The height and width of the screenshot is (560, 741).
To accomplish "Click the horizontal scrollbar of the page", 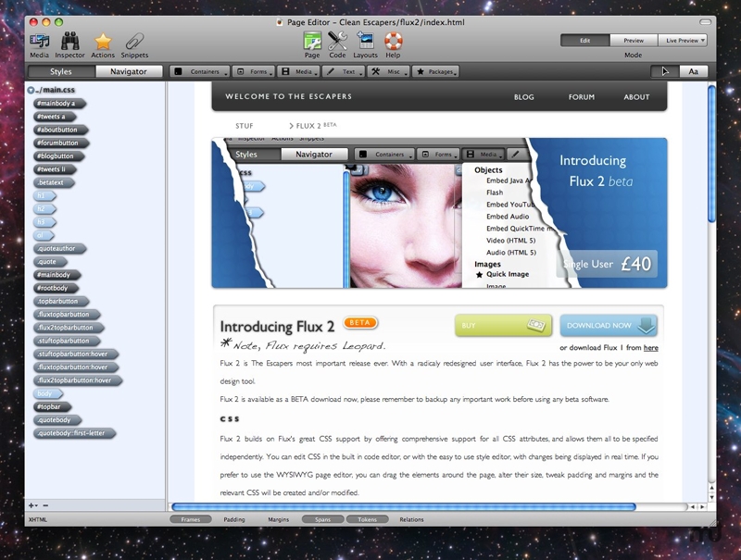I will [404, 506].
